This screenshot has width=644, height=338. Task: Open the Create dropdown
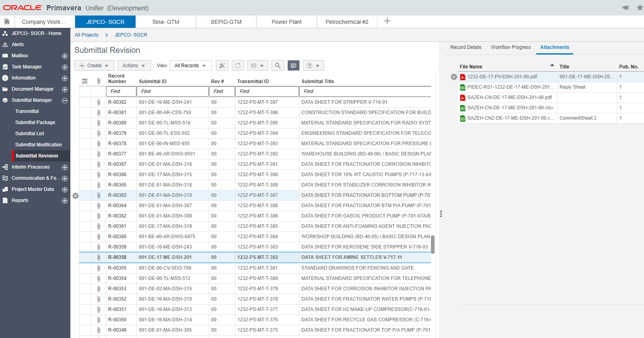tap(94, 66)
